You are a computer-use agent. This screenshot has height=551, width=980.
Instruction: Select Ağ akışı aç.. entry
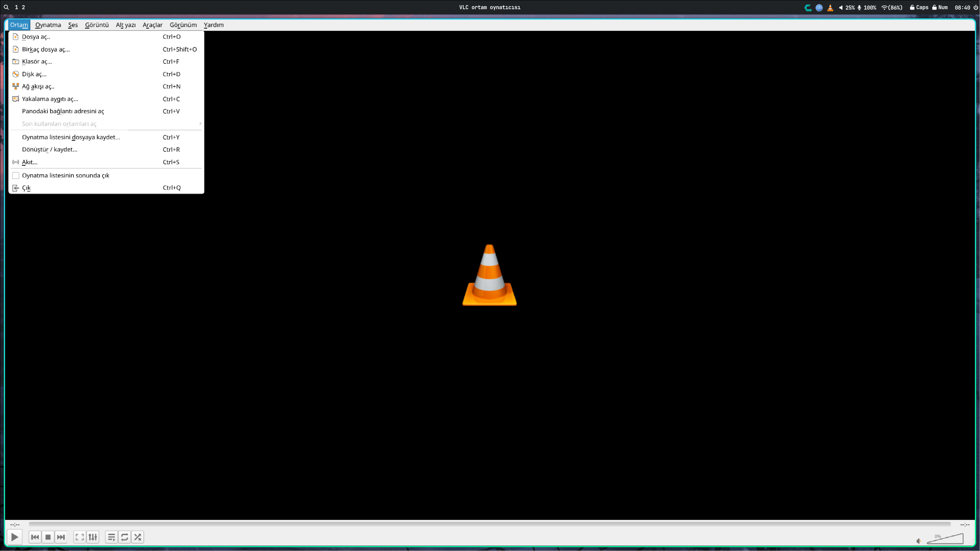point(106,86)
